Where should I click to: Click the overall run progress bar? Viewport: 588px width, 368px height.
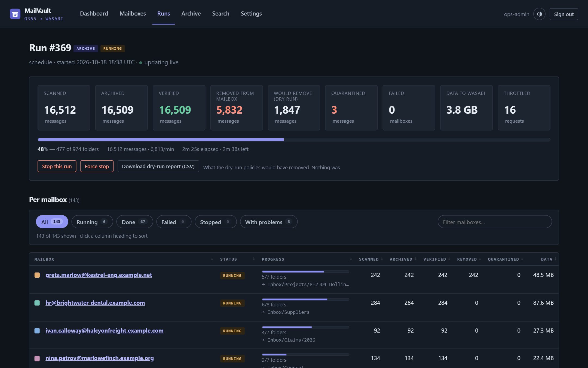point(294,140)
